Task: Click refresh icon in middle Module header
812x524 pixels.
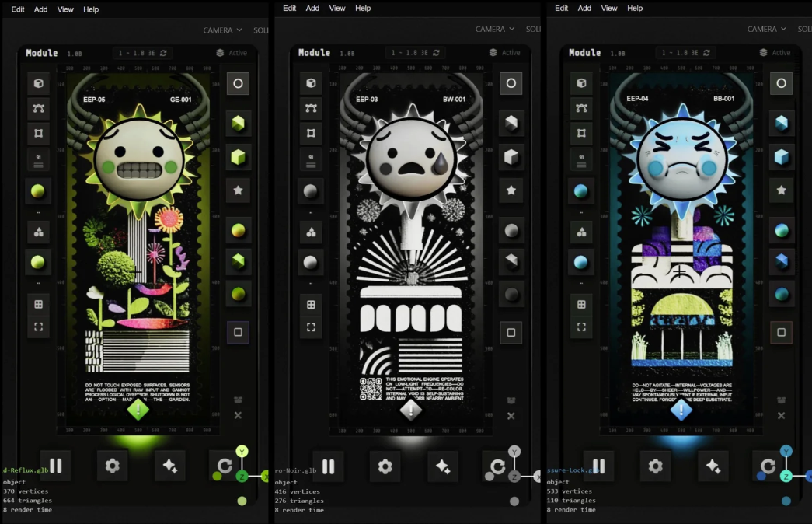Action: [436, 52]
